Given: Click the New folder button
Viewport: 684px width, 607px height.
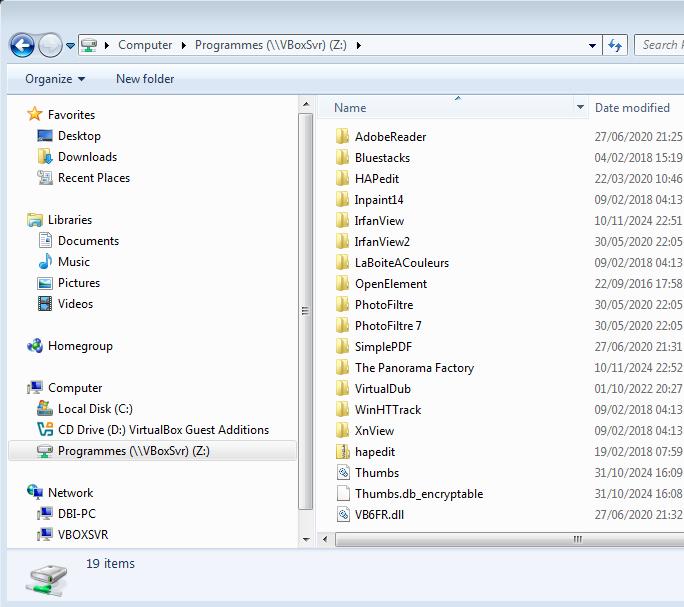Looking at the screenshot, I should 145,79.
